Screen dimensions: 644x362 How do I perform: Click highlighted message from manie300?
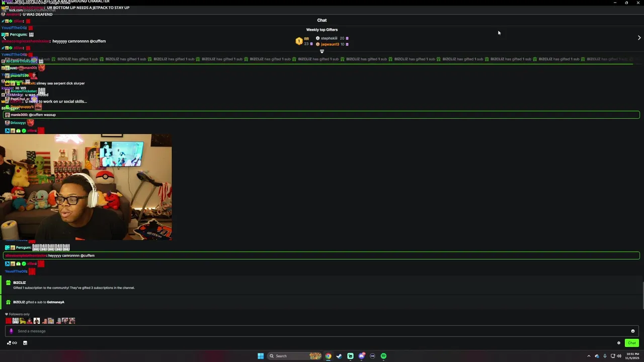point(321,115)
